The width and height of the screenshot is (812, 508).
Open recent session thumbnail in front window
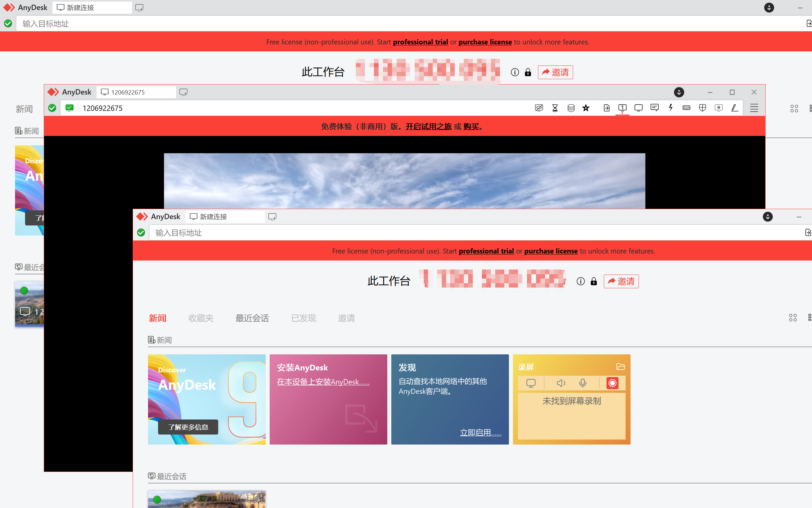click(x=207, y=499)
